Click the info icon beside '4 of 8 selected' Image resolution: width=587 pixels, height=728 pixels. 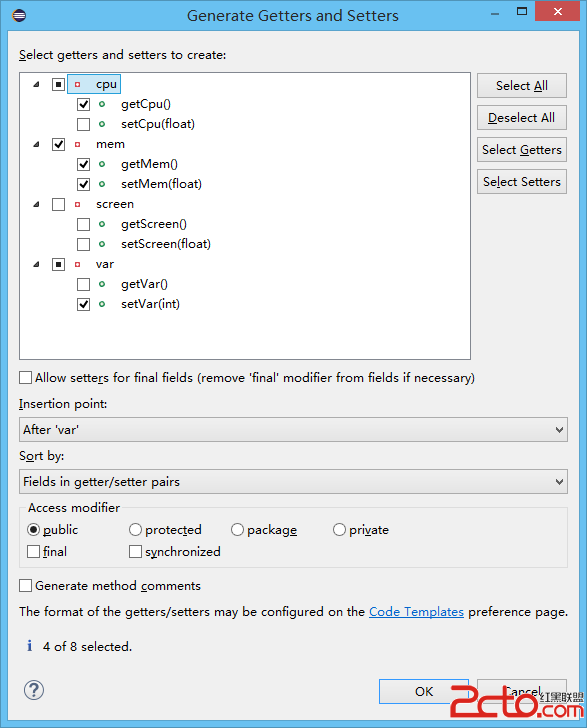click(30, 646)
